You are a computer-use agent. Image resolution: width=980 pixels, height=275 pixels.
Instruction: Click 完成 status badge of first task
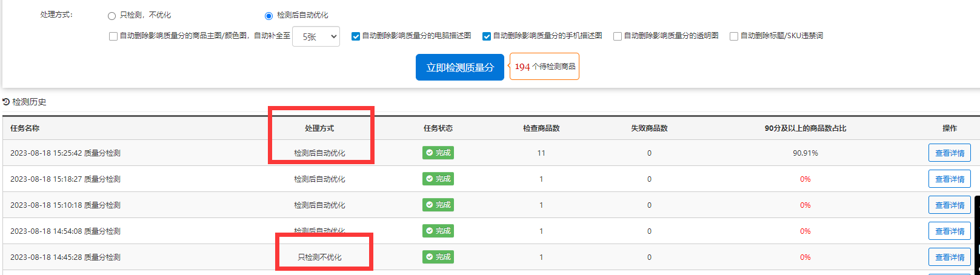(x=438, y=153)
